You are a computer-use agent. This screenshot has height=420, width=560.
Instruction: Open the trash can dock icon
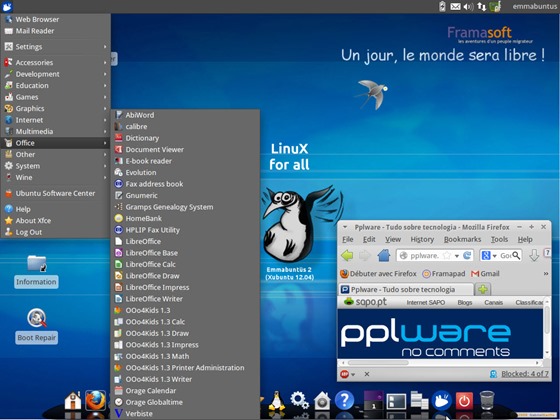pos(487,400)
